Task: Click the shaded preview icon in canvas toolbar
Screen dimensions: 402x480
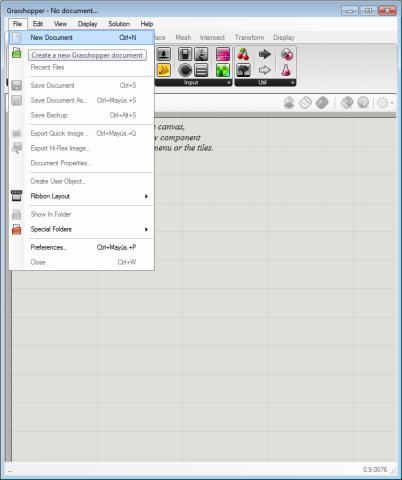Action: tap(322, 103)
